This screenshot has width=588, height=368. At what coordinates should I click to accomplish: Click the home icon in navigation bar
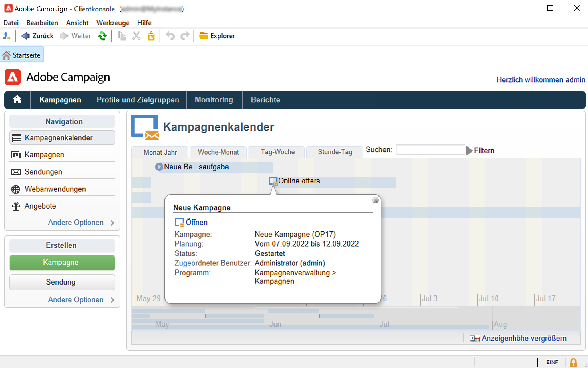(17, 100)
